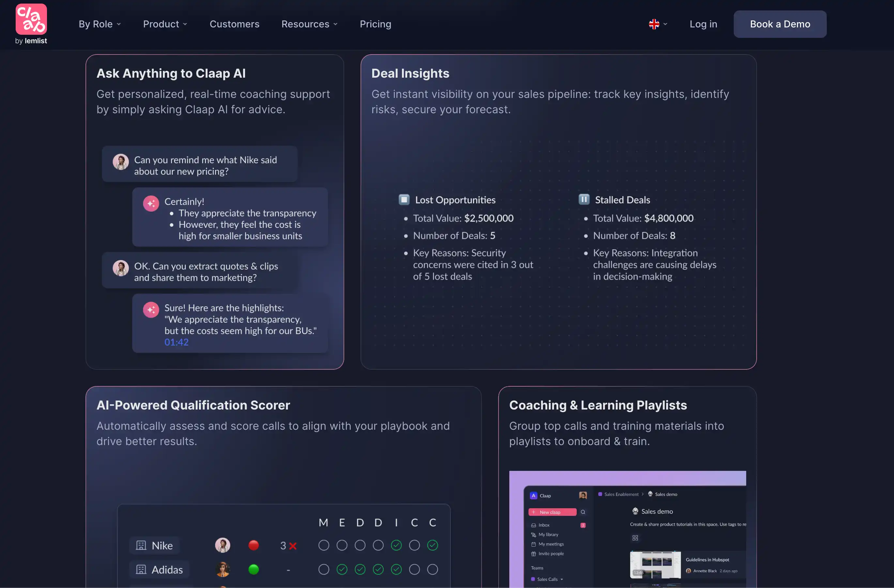Click the Inbox icon in sidebar
This screenshot has height=588, width=894.
tap(533, 525)
